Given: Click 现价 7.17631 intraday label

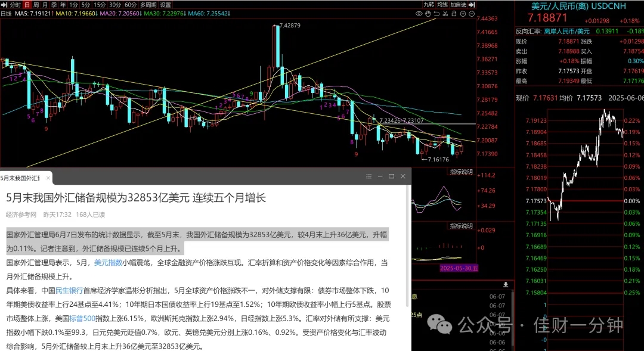Looking at the screenshot, I should click(x=537, y=98).
